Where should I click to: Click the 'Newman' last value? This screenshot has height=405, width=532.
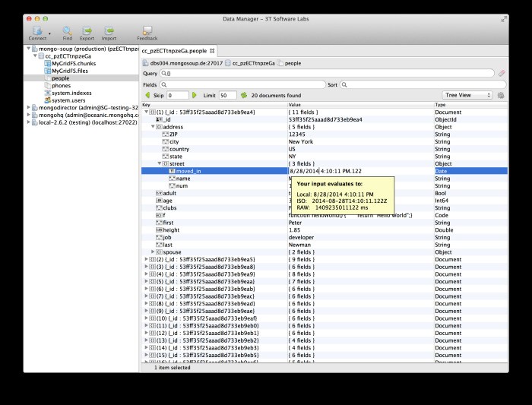299,245
